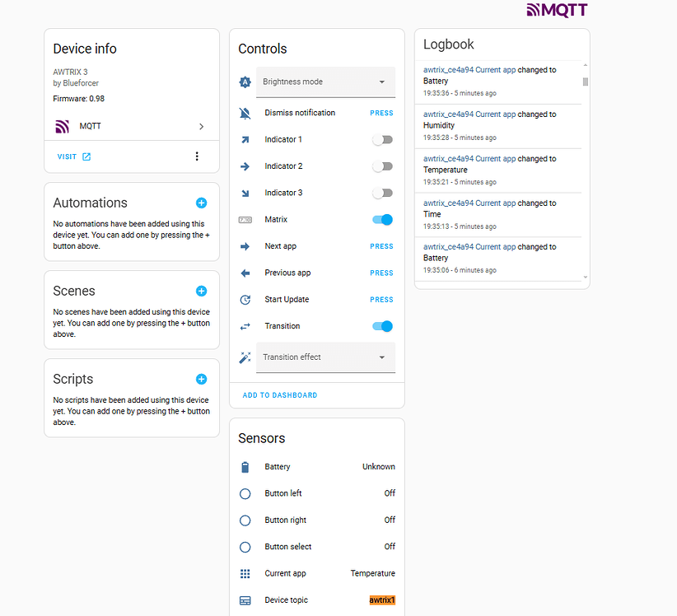Screen dimensions: 677x616
Task: Click the grid icon next to Current app
Action: click(x=244, y=573)
